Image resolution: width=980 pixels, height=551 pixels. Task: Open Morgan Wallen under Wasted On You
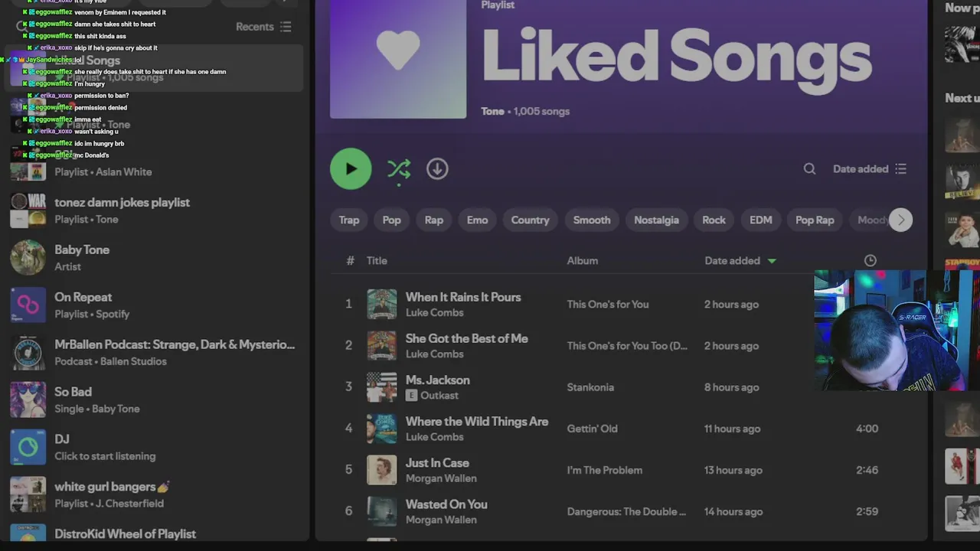click(x=441, y=520)
